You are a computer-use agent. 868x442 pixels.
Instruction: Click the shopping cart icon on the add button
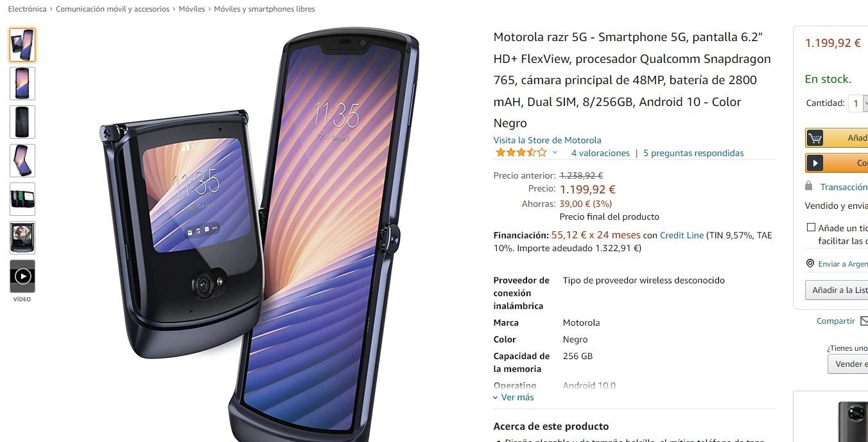tap(815, 138)
